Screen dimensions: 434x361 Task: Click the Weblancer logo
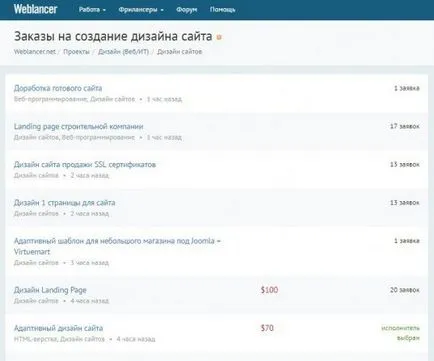[x=35, y=9]
